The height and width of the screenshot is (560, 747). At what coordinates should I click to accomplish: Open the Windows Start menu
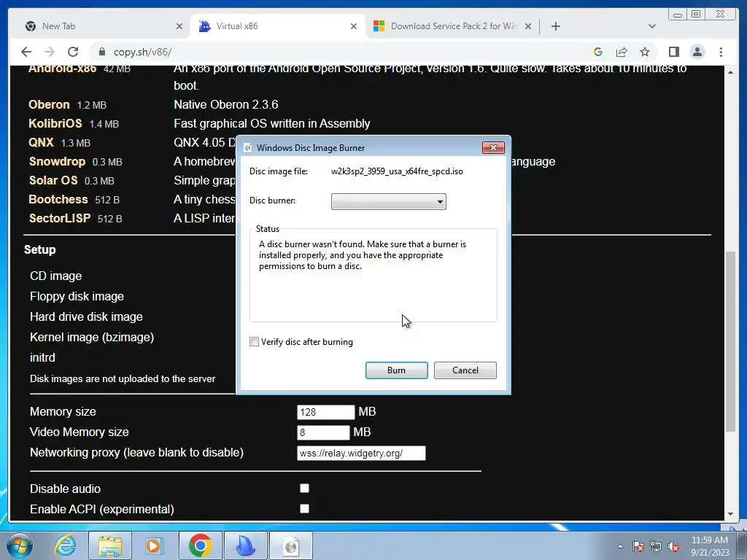[x=20, y=545]
